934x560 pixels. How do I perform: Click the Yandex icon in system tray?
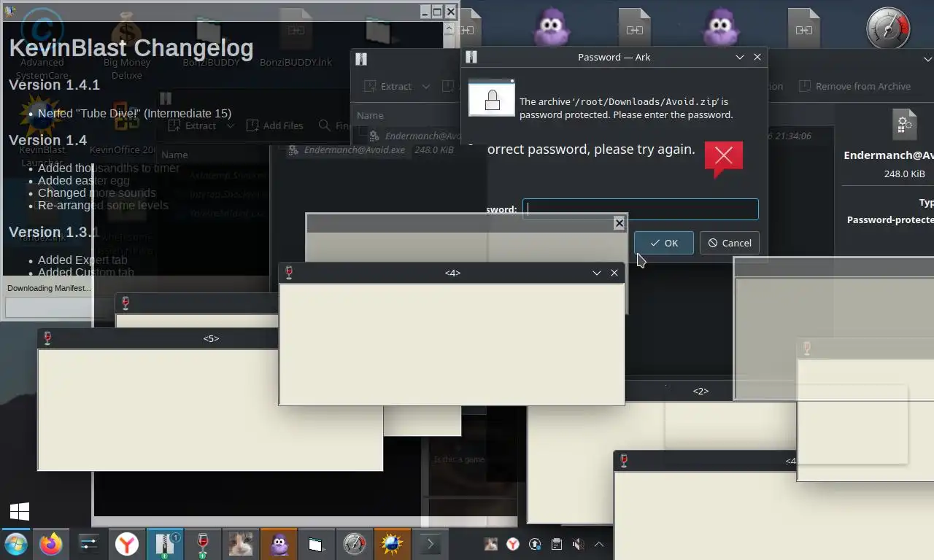(513, 544)
